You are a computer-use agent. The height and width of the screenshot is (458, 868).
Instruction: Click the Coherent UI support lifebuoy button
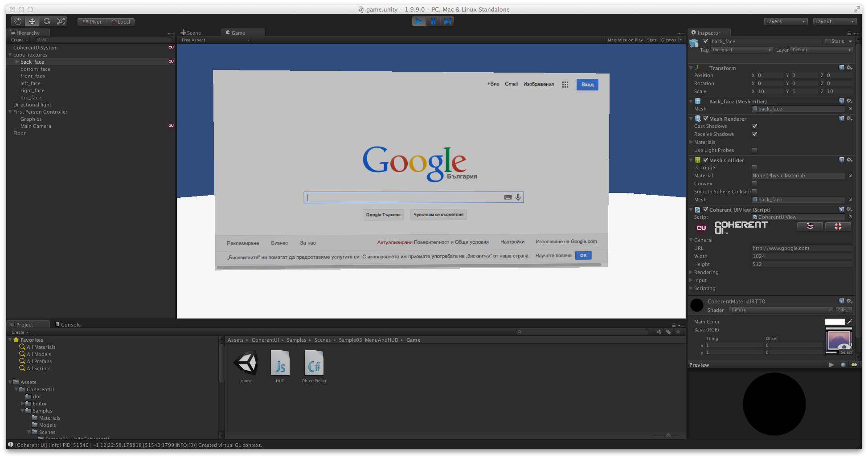838,226
